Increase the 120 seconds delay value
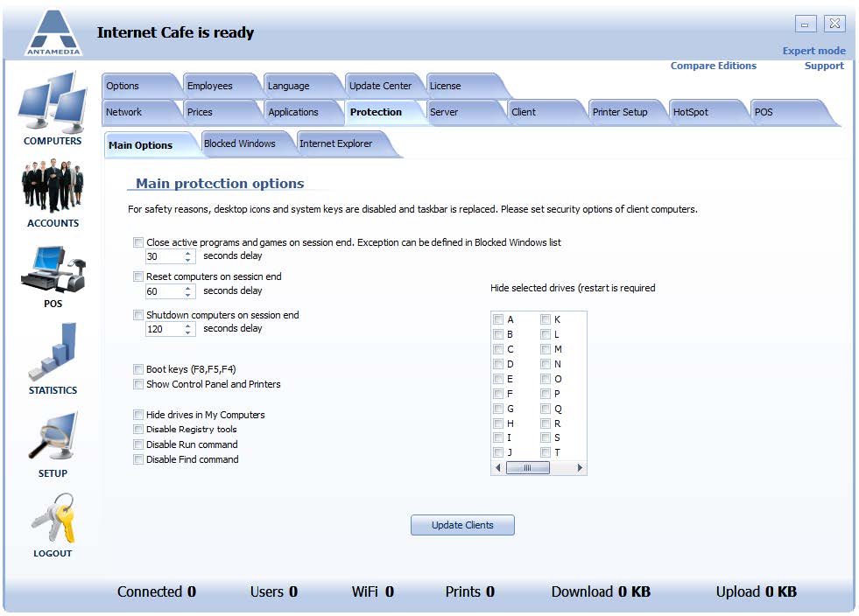The height and width of the screenshot is (616, 859). pyautogui.click(x=188, y=325)
